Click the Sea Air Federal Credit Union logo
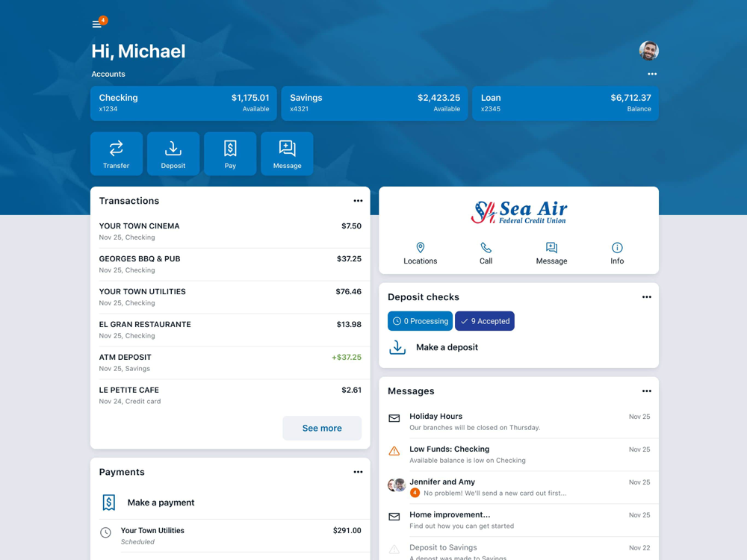 (x=519, y=212)
